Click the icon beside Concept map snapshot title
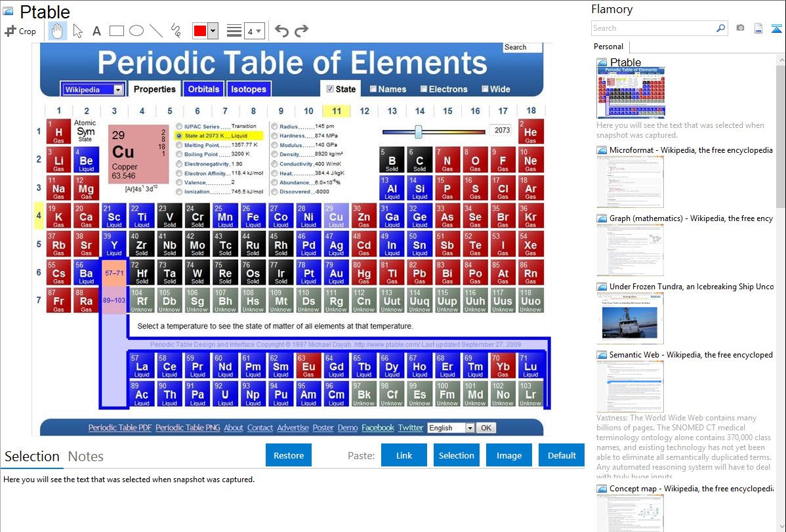 (602, 488)
